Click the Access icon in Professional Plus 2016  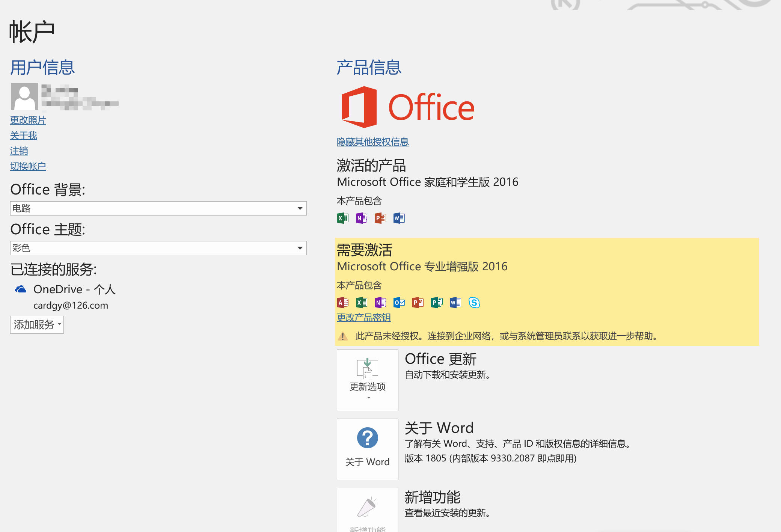pos(343,303)
